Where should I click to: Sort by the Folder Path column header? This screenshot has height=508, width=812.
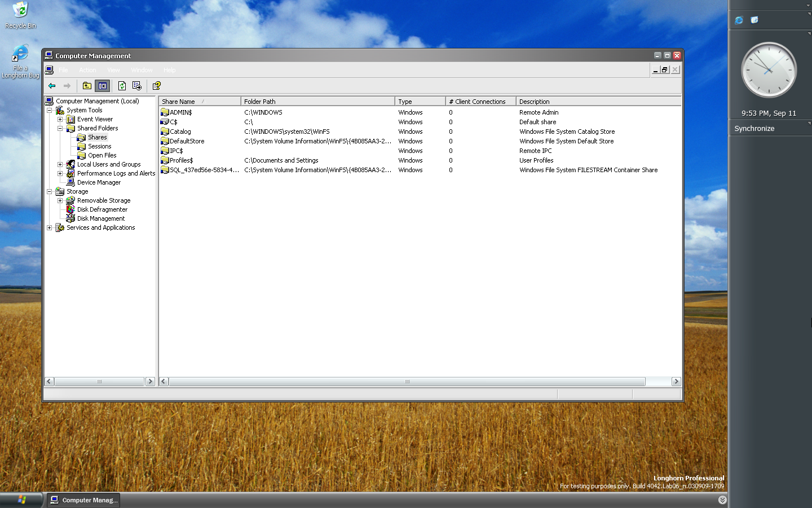(x=318, y=102)
